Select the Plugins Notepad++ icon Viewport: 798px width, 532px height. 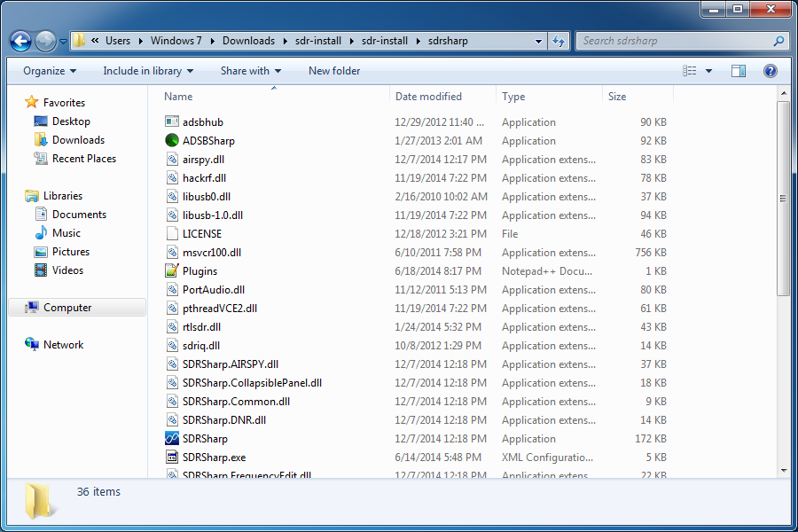(x=172, y=270)
